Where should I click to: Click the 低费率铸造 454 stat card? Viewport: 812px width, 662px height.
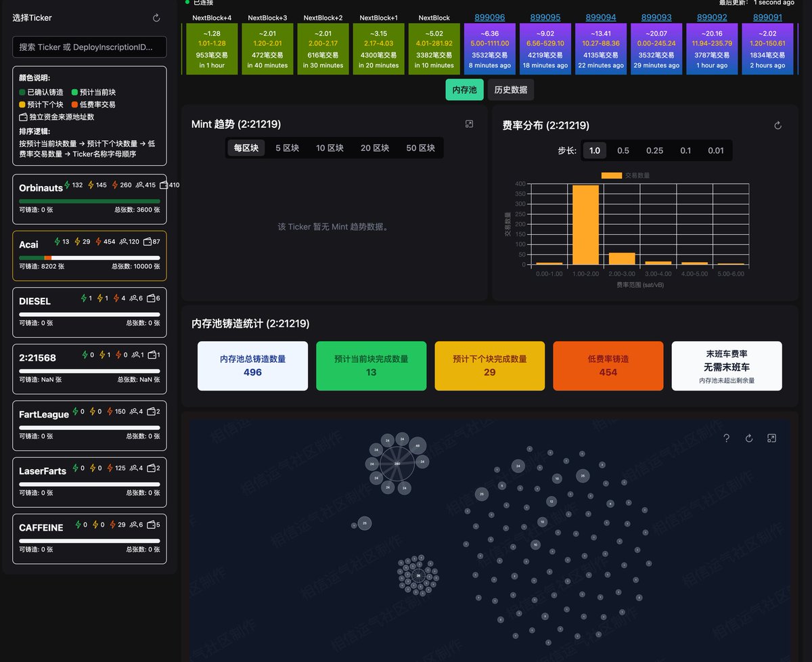coord(608,366)
